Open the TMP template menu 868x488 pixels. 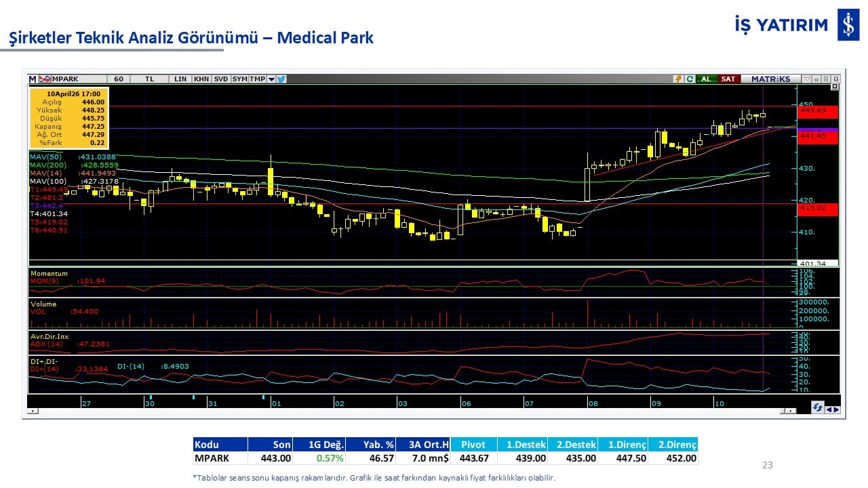click(257, 79)
